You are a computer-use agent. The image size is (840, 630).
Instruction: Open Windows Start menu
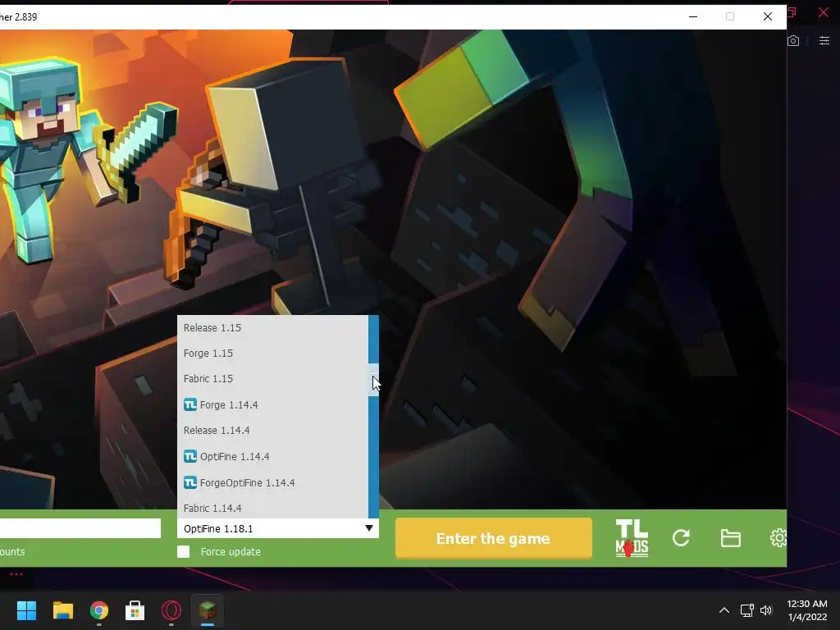pyautogui.click(x=26, y=610)
